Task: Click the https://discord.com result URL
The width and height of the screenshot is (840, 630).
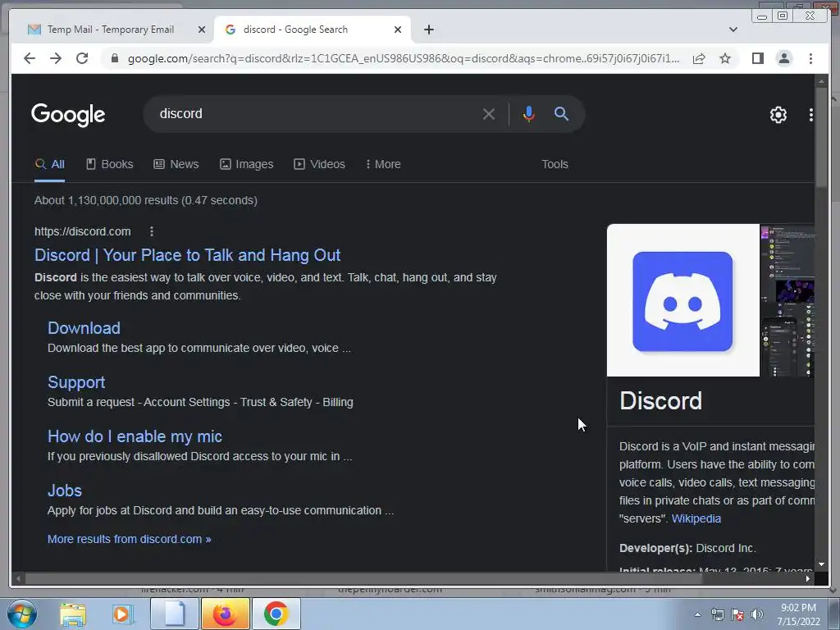Action: coord(83,231)
